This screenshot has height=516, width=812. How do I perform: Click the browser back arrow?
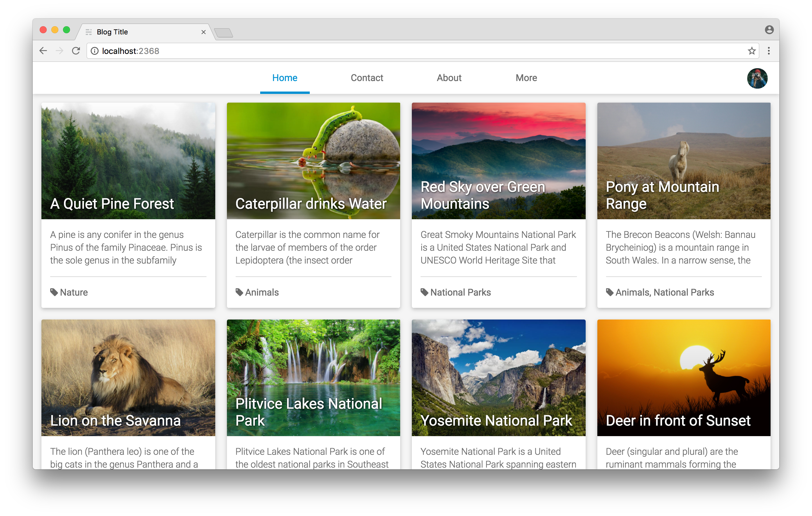coord(43,51)
